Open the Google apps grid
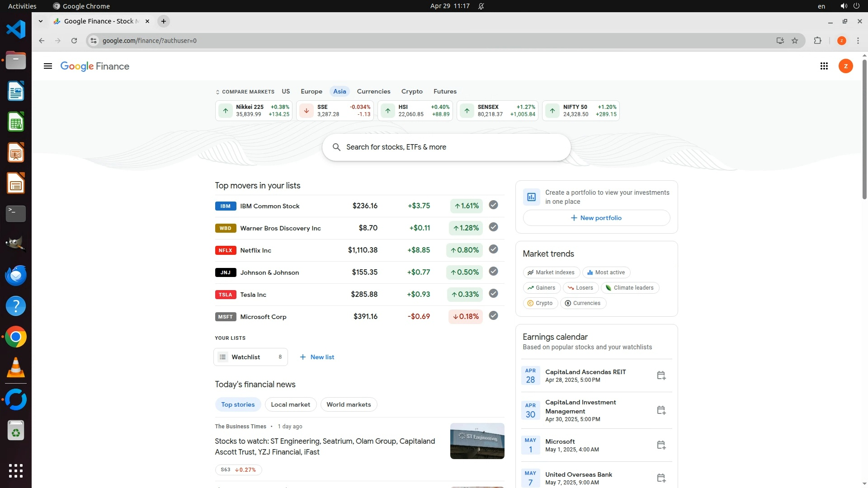The image size is (868, 488). pos(824,66)
